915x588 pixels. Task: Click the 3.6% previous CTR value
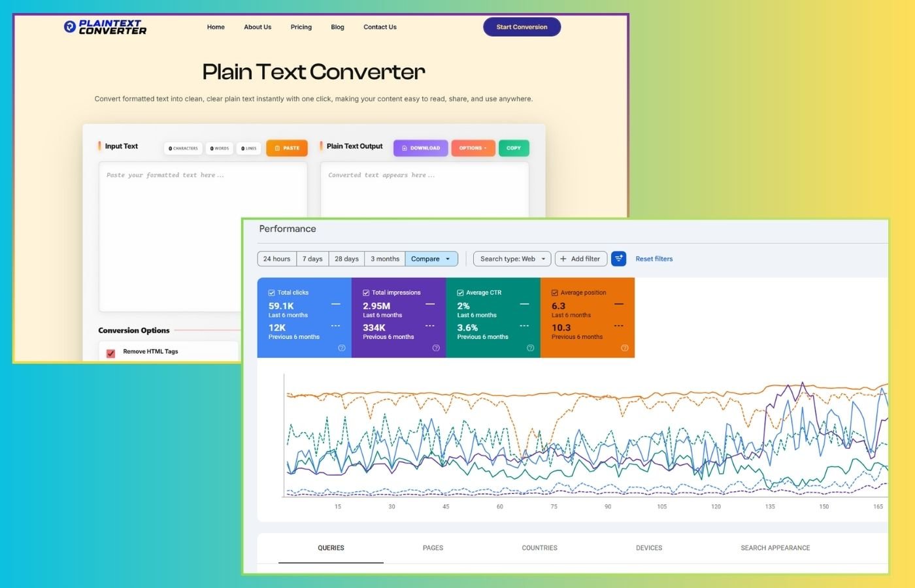467,328
